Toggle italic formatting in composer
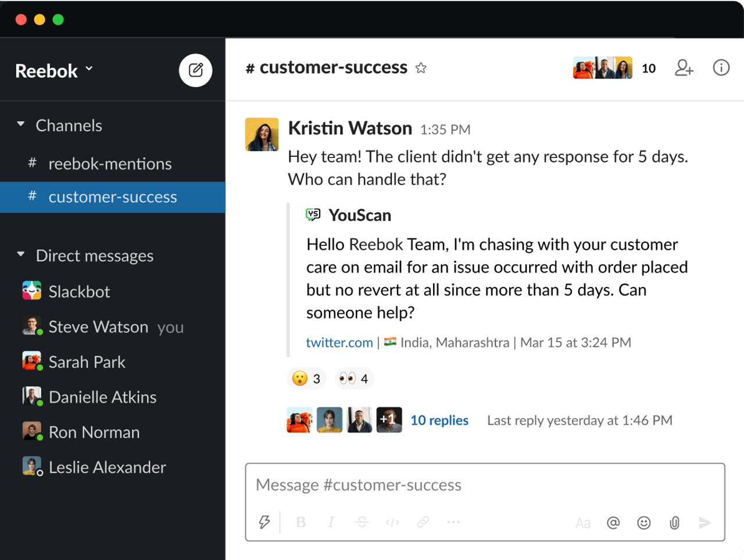Image resolution: width=744 pixels, height=560 pixels. pyautogui.click(x=331, y=522)
